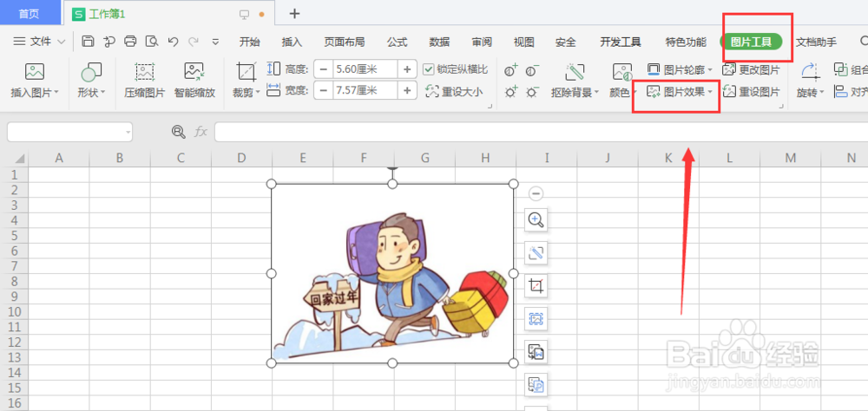Increase width with the plus stepper
The width and height of the screenshot is (868, 411).
[x=407, y=90]
